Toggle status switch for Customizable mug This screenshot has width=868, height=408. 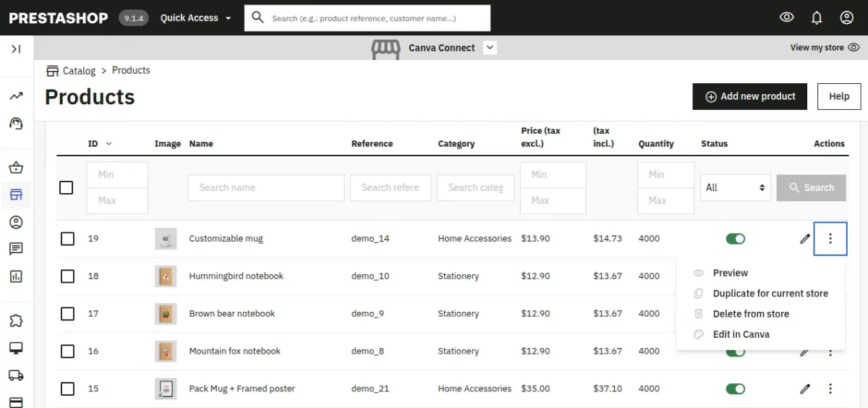(x=736, y=239)
